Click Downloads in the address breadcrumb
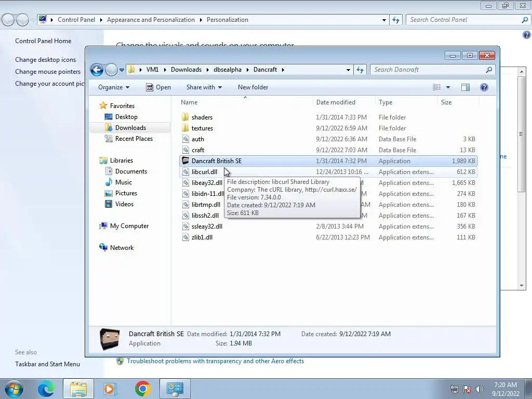 187,70
